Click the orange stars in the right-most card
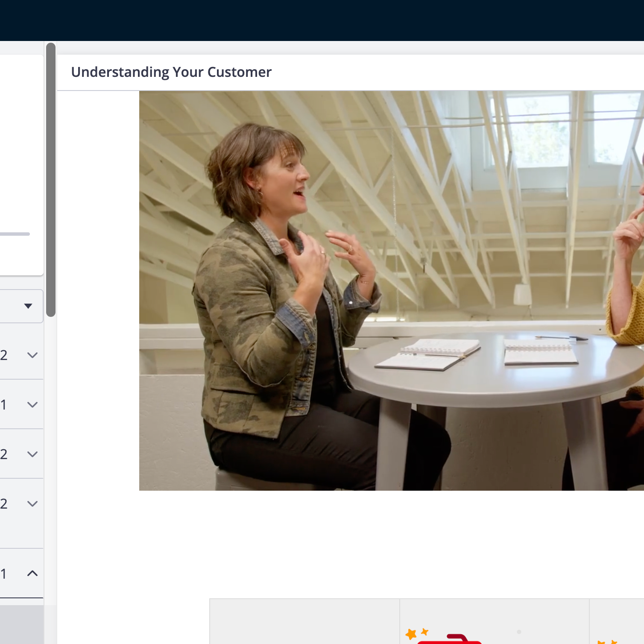 [607, 641]
